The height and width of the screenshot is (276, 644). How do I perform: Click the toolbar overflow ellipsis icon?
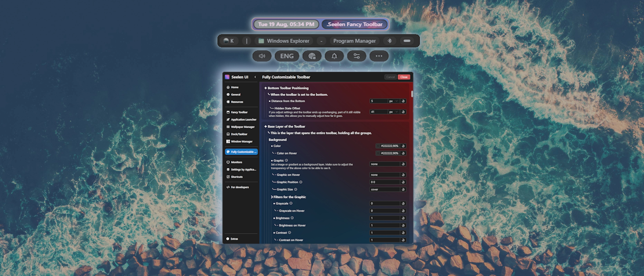pos(379,56)
